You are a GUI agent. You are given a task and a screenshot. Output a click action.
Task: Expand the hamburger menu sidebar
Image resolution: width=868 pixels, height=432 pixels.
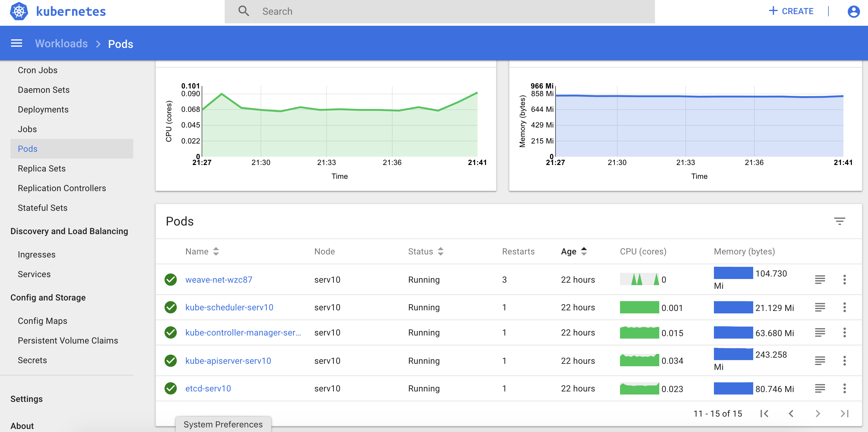tap(16, 43)
